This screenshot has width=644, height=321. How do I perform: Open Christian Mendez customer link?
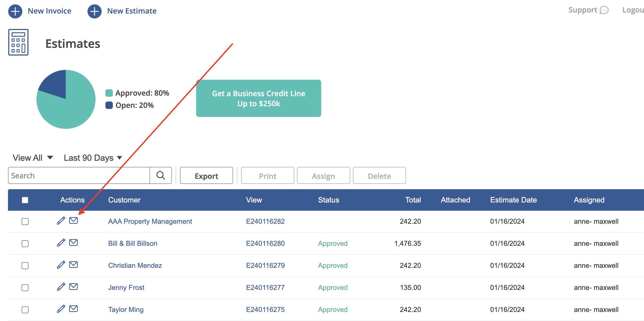coord(135,265)
